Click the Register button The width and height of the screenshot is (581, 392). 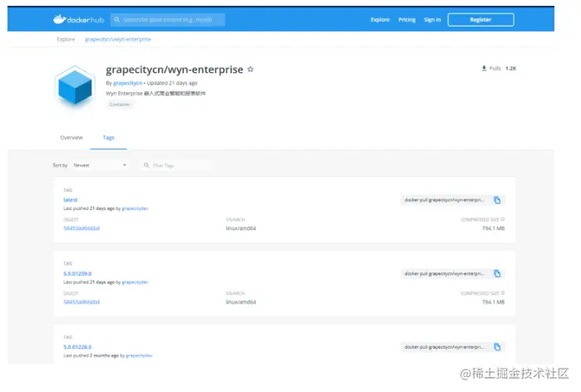tap(480, 20)
